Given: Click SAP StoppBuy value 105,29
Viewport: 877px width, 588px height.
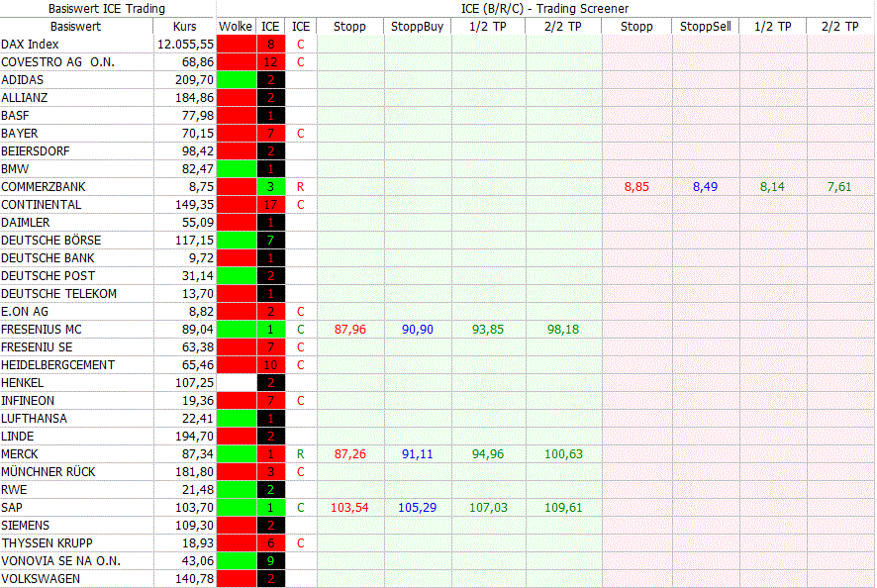Looking at the screenshot, I should 418,508.
